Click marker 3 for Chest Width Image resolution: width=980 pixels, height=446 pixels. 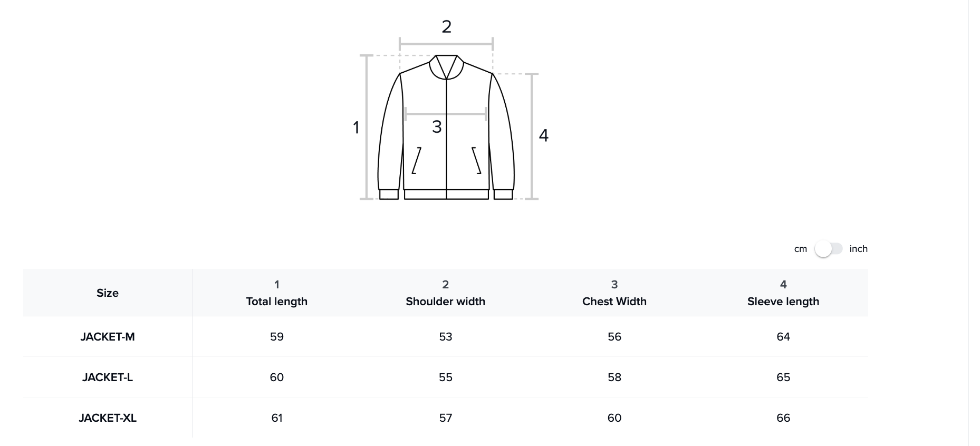437,127
